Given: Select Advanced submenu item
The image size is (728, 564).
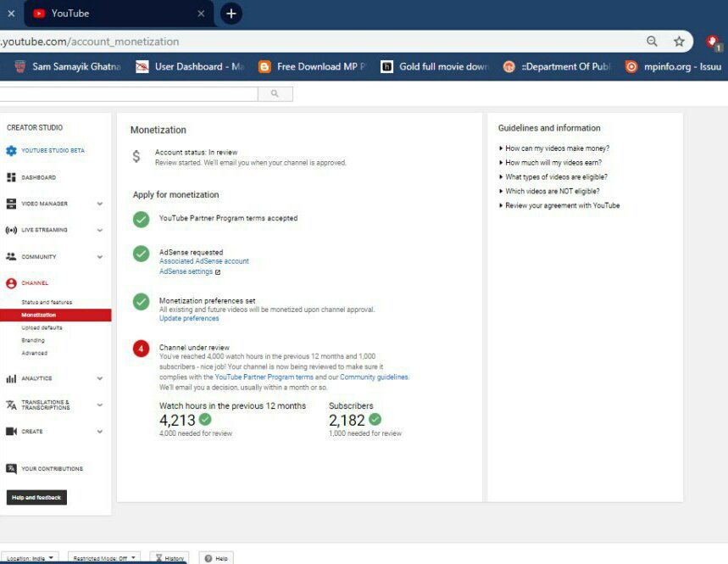Looking at the screenshot, I should pos(35,353).
